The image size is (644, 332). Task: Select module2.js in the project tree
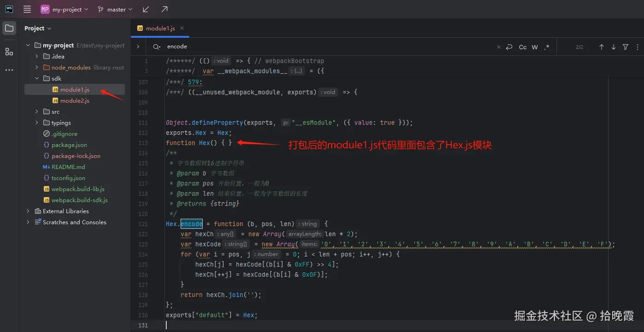[x=75, y=100]
